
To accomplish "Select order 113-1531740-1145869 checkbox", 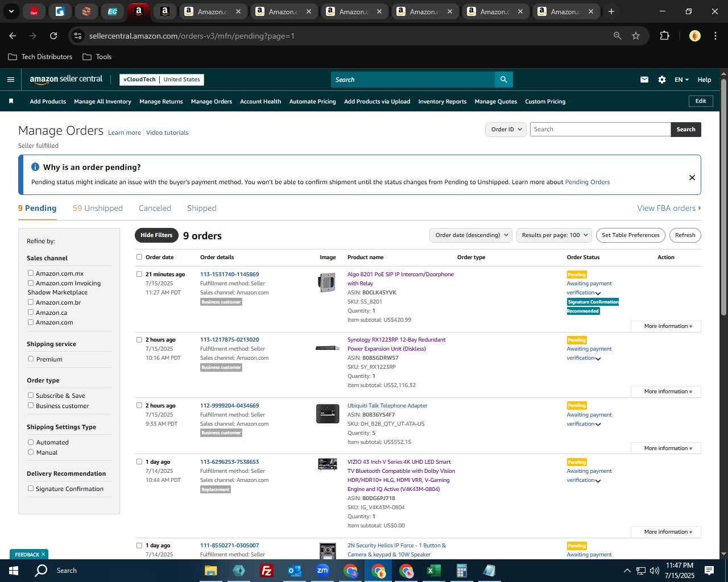I will click(x=139, y=274).
